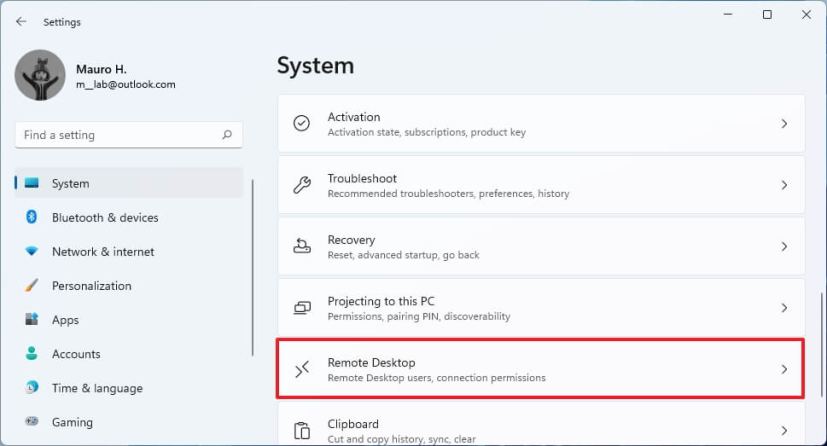The image size is (827, 446).
Task: Expand the Recovery chevron arrow
Action: coord(784,246)
